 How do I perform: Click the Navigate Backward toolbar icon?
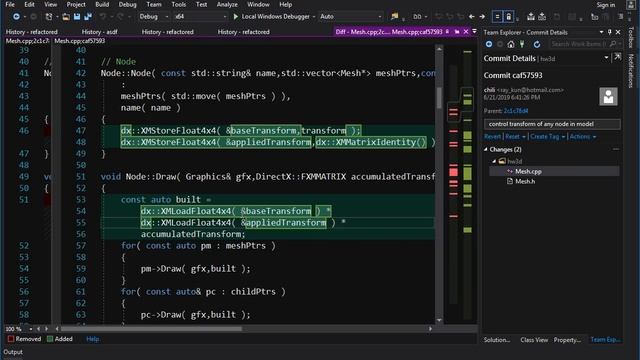[16, 17]
